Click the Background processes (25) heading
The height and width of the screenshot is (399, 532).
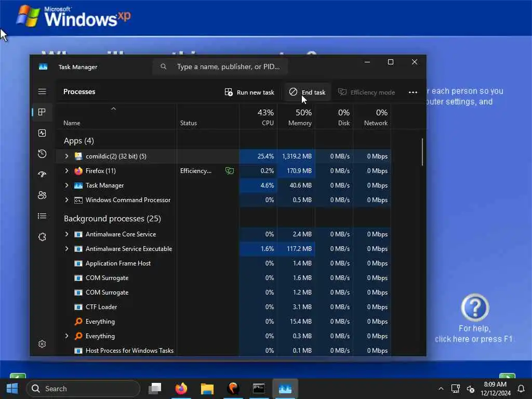[x=112, y=219]
